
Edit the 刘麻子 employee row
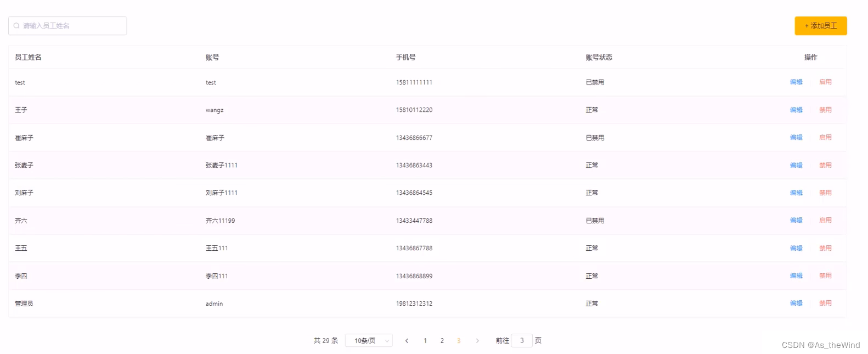pos(796,193)
